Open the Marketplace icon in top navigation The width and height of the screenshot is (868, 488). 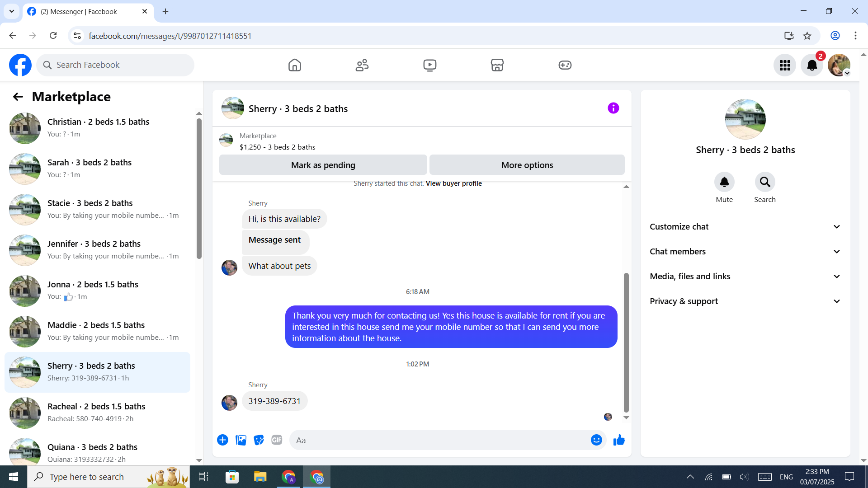[497, 66]
